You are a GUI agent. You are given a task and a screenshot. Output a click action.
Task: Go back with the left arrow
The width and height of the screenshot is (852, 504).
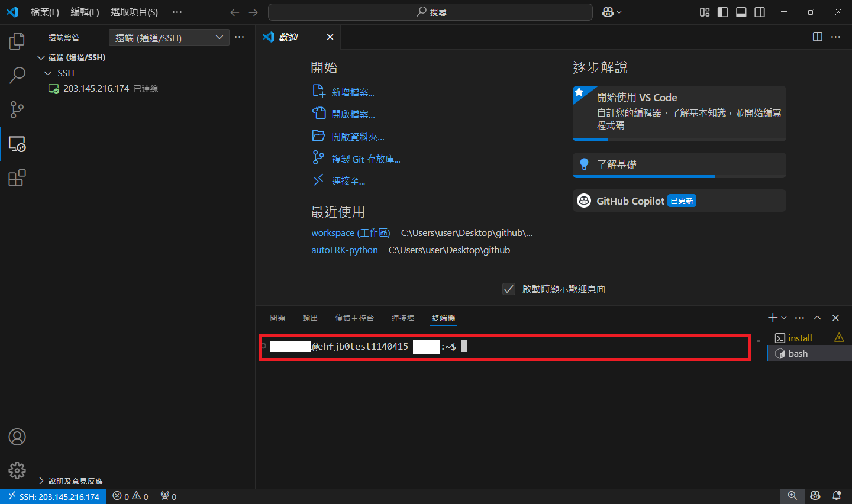(235, 12)
